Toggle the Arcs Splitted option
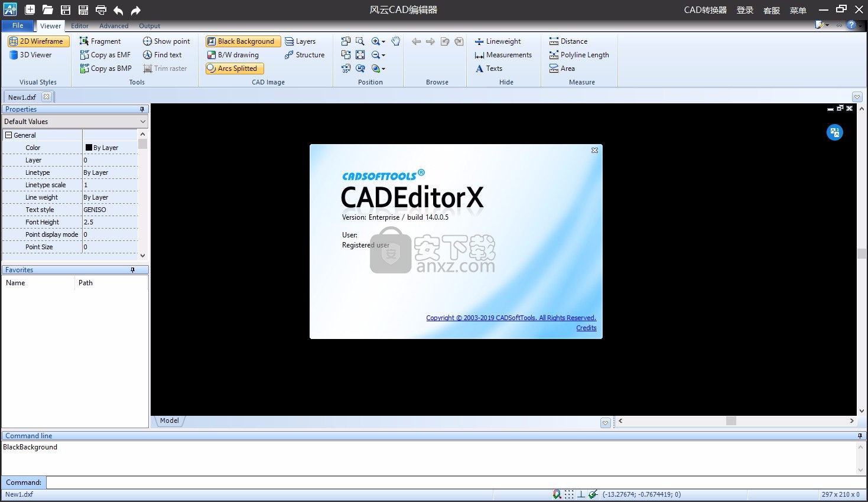 point(234,69)
